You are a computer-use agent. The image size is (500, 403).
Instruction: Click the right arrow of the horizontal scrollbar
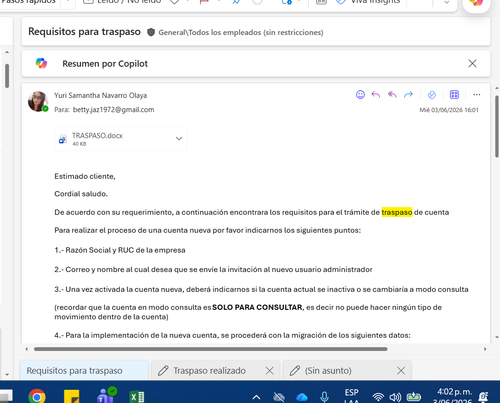point(485,349)
